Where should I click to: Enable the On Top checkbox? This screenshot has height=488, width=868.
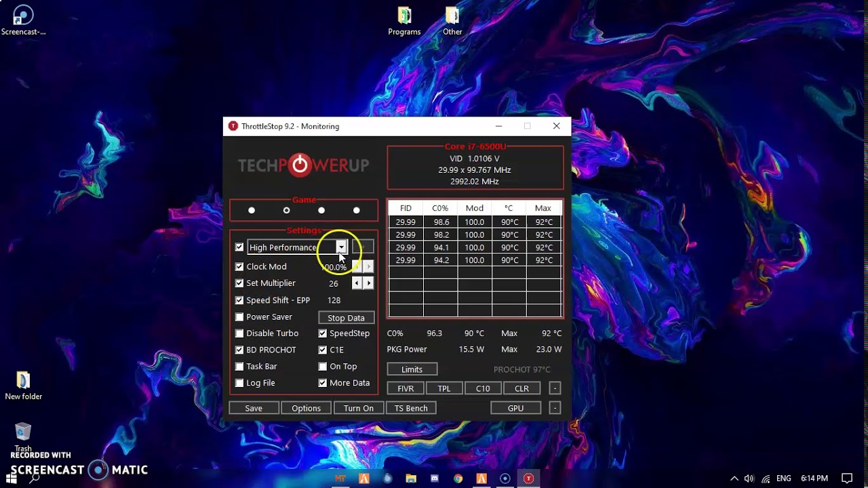(x=323, y=367)
